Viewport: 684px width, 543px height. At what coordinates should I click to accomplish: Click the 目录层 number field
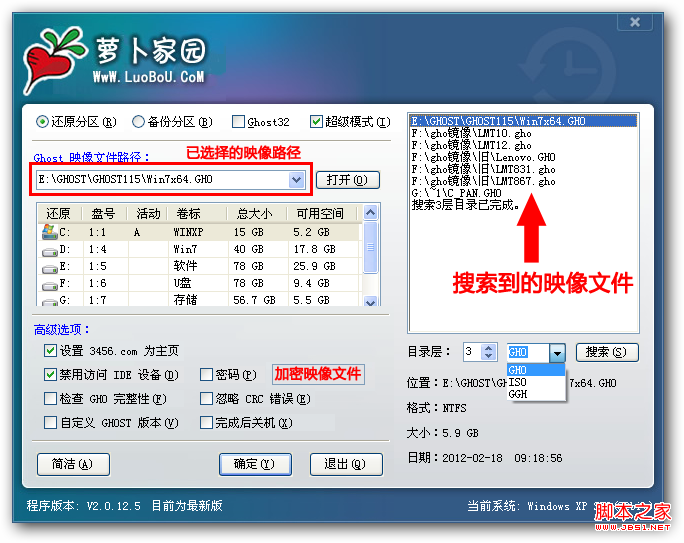(x=473, y=352)
